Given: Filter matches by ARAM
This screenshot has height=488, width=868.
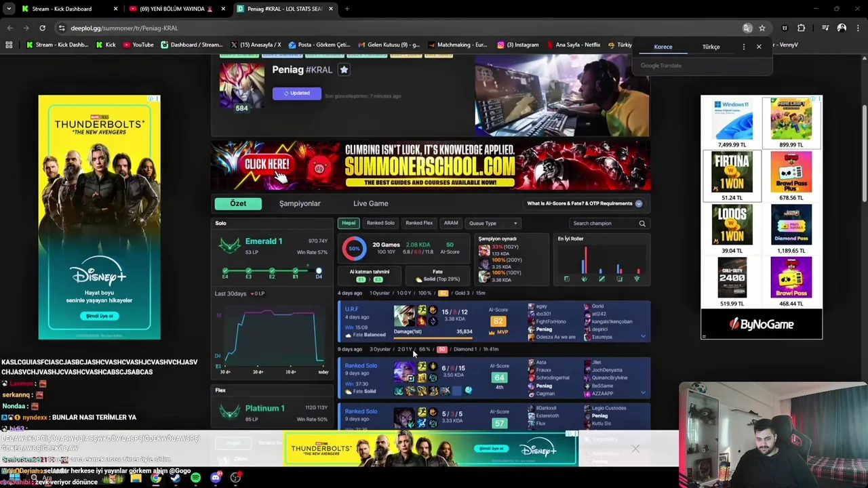Looking at the screenshot, I should click(451, 223).
